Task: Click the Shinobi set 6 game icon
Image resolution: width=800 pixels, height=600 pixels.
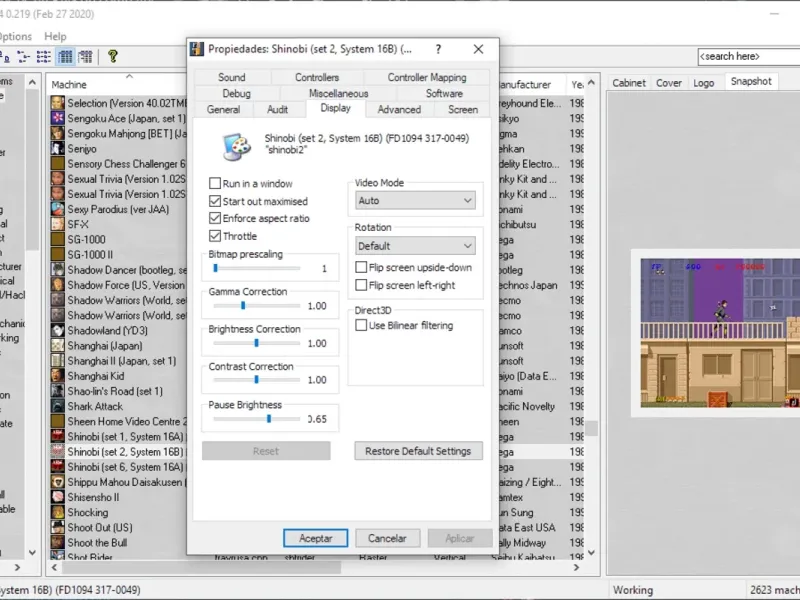Action: pos(58,467)
